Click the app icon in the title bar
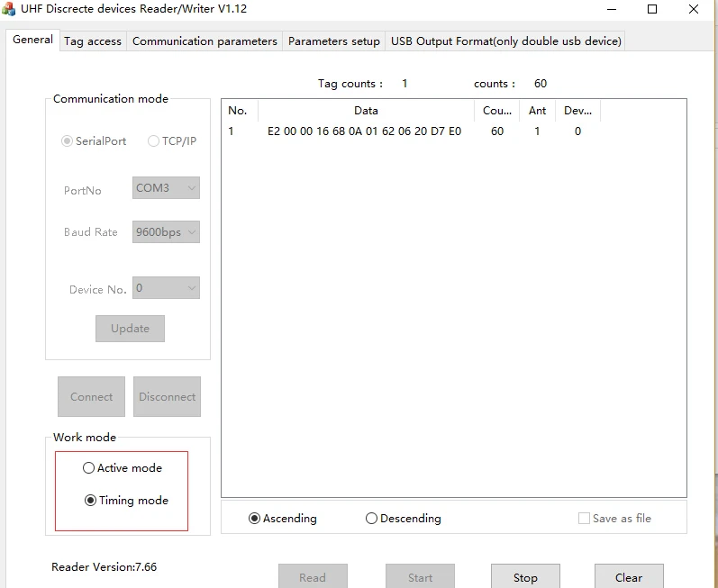The height and width of the screenshot is (588, 718). tap(9, 9)
